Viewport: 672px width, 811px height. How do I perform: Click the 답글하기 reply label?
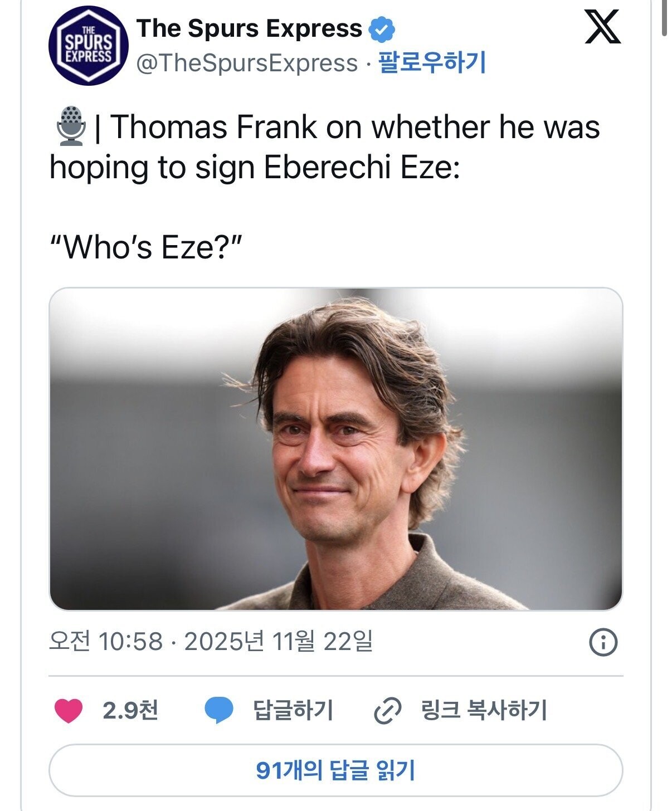point(293,710)
